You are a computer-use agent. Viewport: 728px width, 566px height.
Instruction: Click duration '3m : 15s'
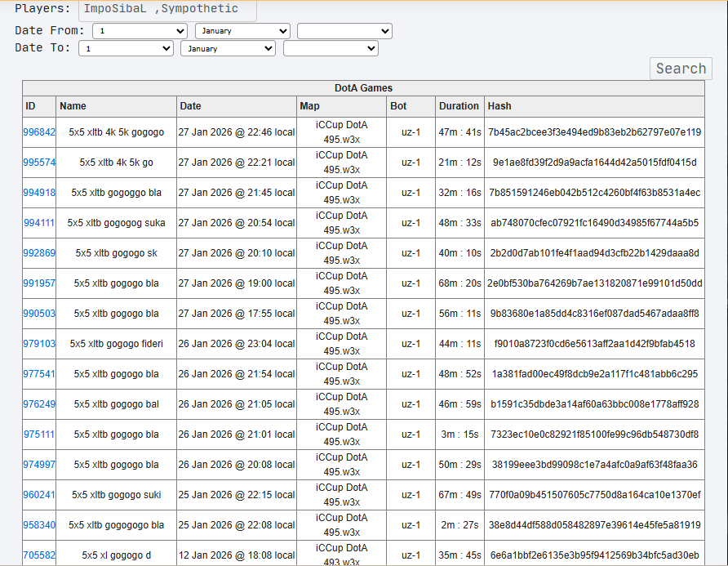[x=459, y=435]
